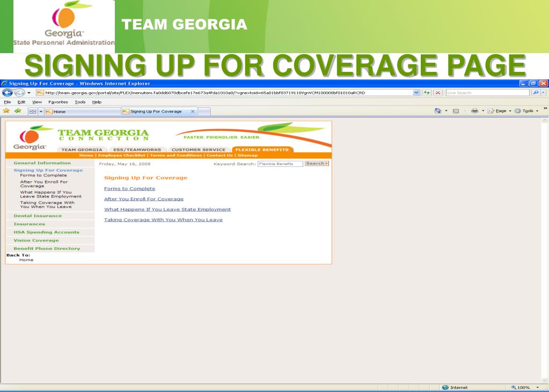Open After You Enroll For Coverage content link
This screenshot has height=392, width=549.
pyautogui.click(x=143, y=199)
